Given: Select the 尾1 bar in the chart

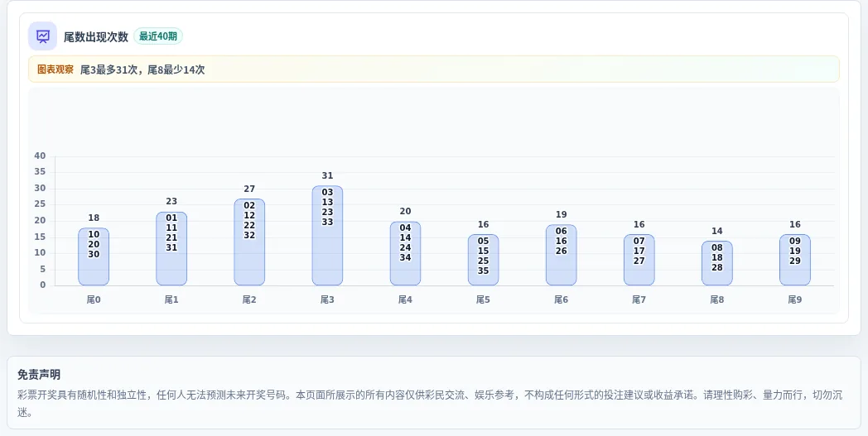Looking at the screenshot, I should (x=171, y=248).
